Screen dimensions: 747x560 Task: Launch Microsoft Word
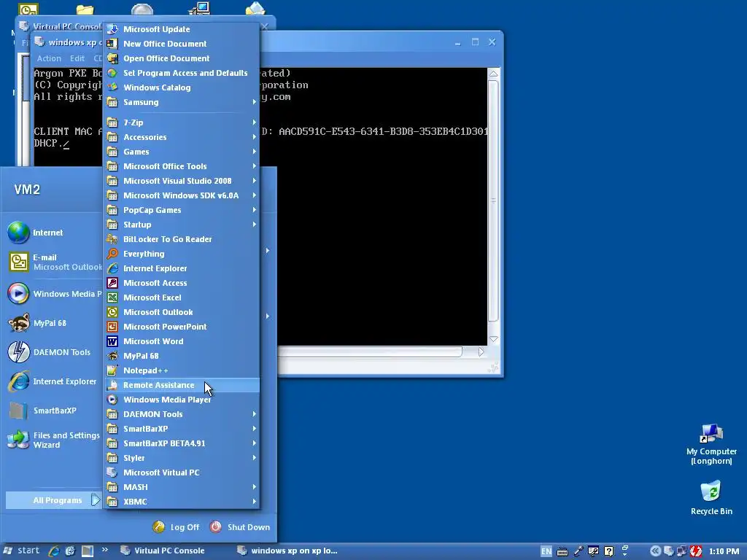click(182, 341)
